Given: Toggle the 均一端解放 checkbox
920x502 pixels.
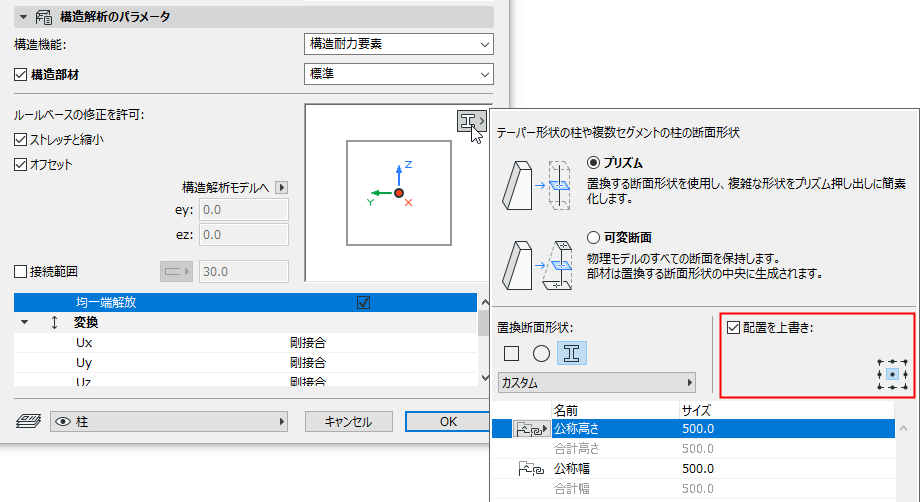Looking at the screenshot, I should coord(364,303).
